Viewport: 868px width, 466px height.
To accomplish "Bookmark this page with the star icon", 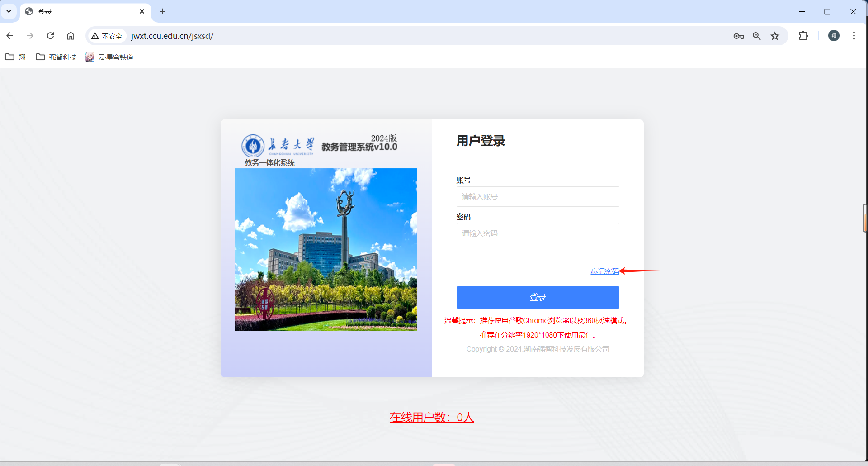I will (775, 36).
